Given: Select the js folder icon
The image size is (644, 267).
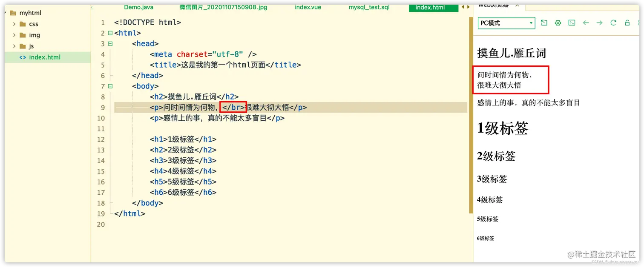Looking at the screenshot, I should click(x=23, y=46).
